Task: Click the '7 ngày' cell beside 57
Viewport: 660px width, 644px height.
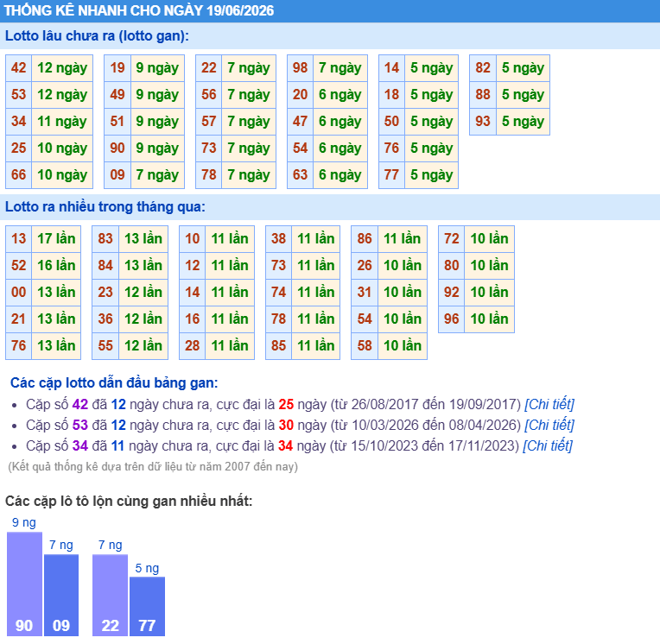Action: (249, 122)
